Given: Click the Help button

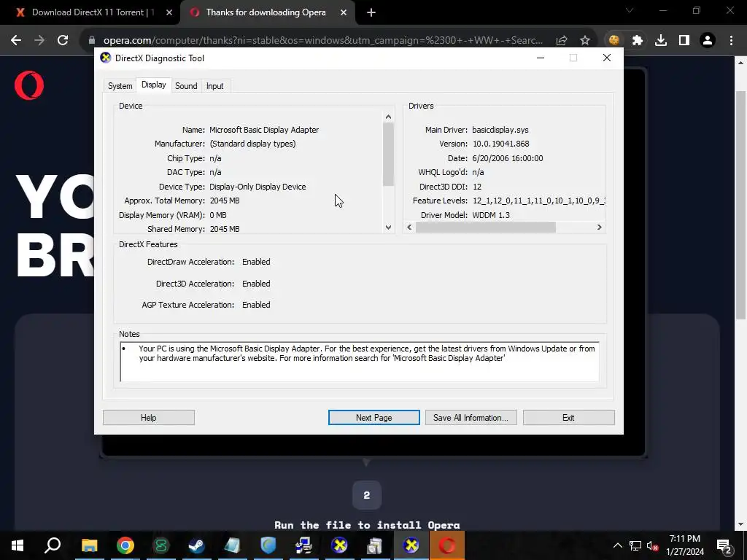Looking at the screenshot, I should coord(149,418).
